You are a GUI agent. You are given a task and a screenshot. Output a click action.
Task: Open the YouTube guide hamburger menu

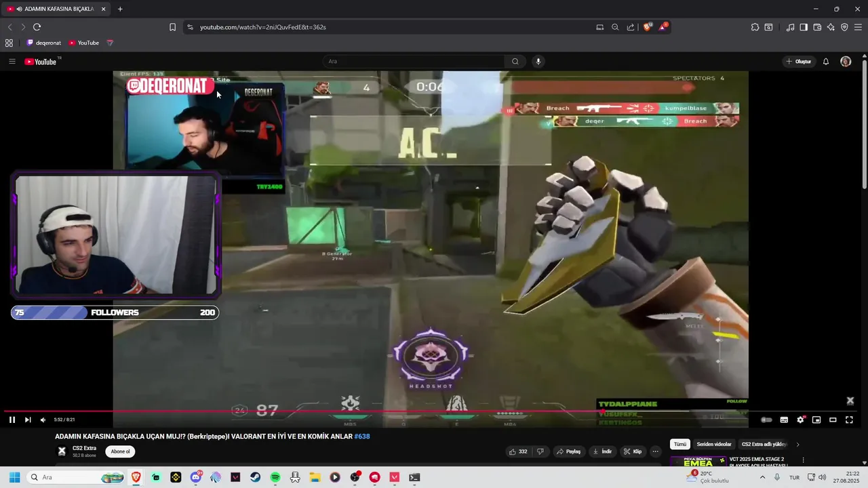point(12,62)
